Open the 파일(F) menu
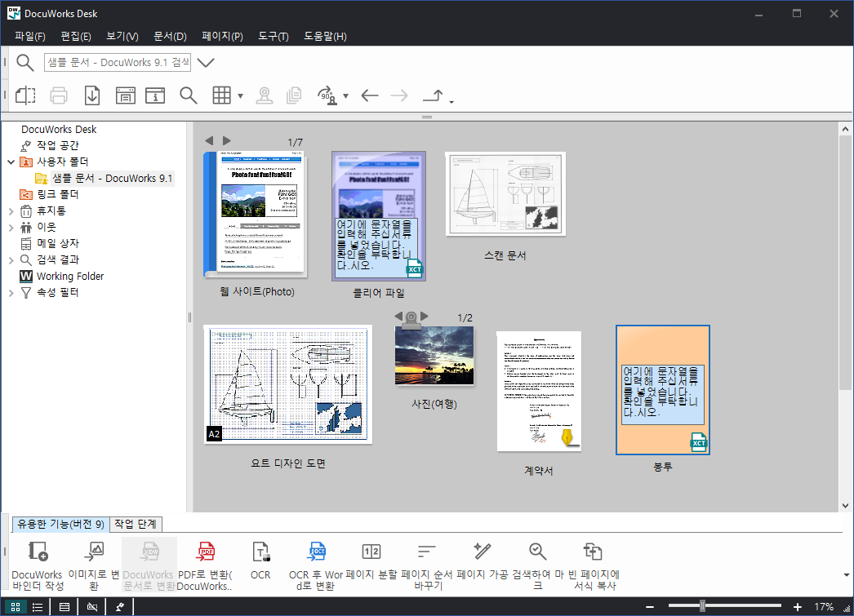The width and height of the screenshot is (854, 616). coord(30,37)
